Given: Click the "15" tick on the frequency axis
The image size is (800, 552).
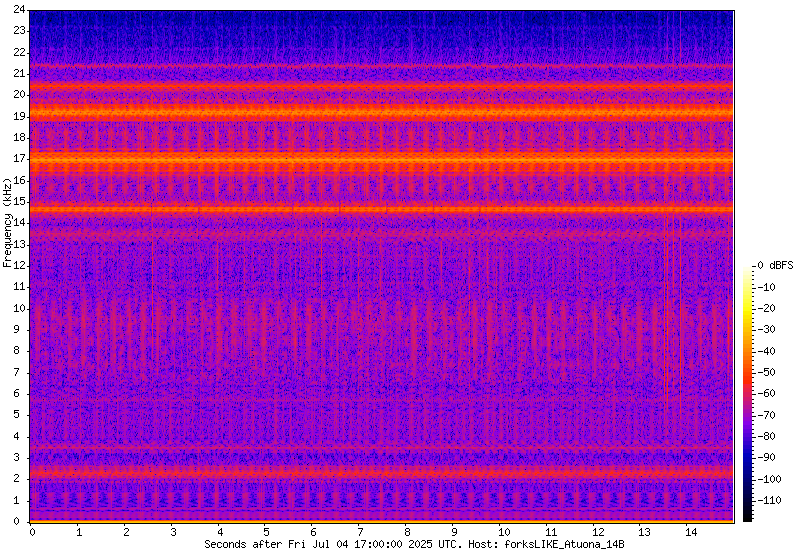Looking at the screenshot, I should pyautogui.click(x=19, y=202).
